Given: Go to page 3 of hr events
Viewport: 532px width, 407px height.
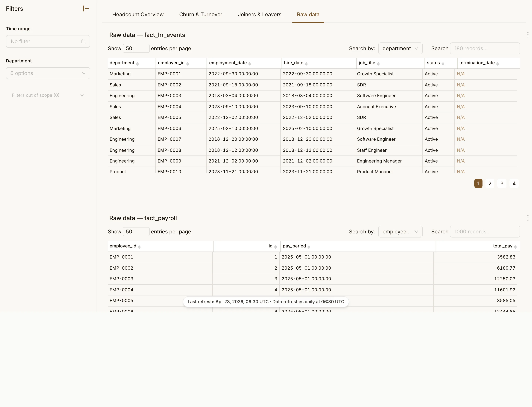Looking at the screenshot, I should [502, 183].
